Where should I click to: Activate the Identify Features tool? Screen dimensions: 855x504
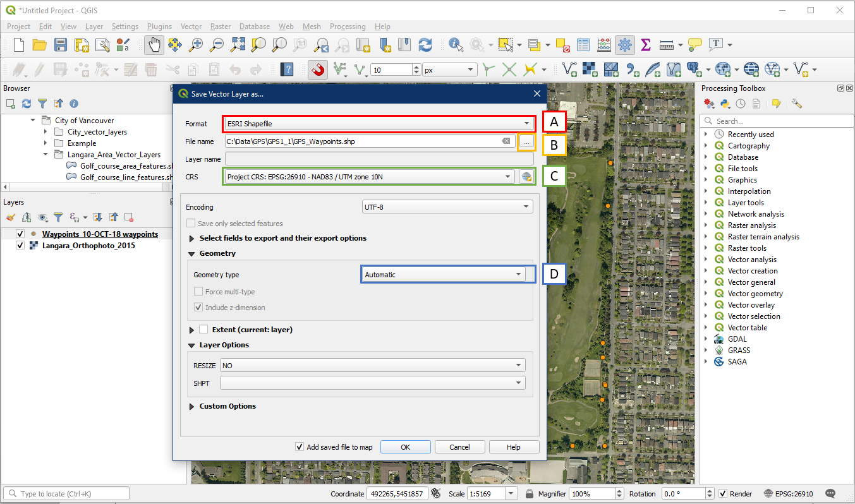coord(455,45)
